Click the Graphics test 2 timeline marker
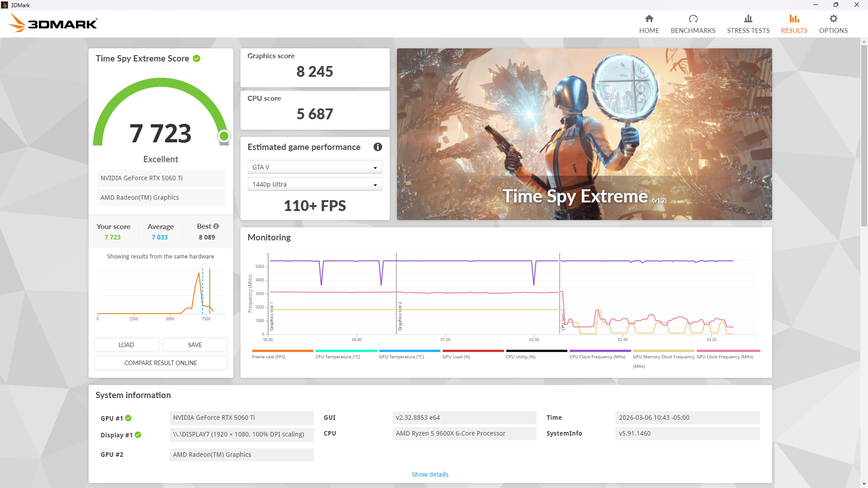Image resolution: width=868 pixels, height=488 pixels. 400,316
